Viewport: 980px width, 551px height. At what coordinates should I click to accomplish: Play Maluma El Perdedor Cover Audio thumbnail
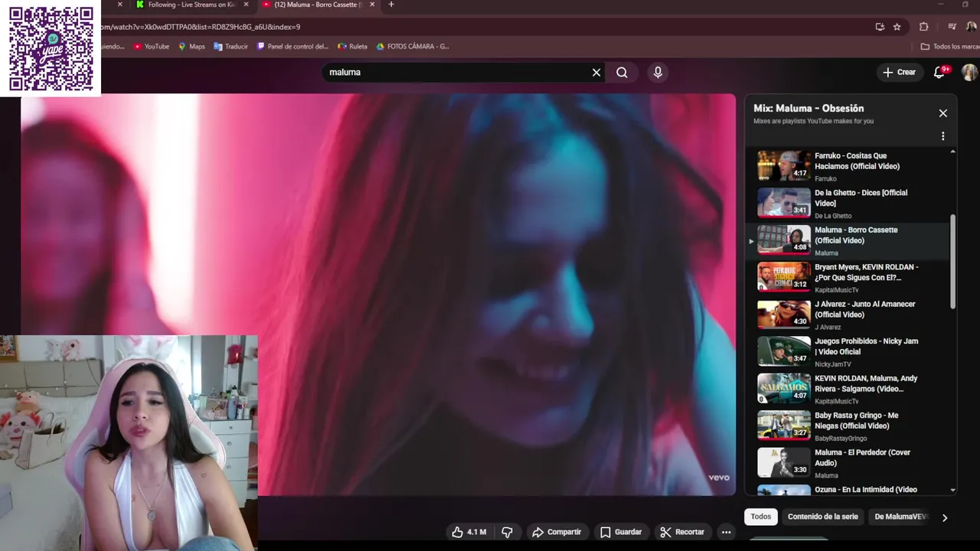tap(784, 463)
